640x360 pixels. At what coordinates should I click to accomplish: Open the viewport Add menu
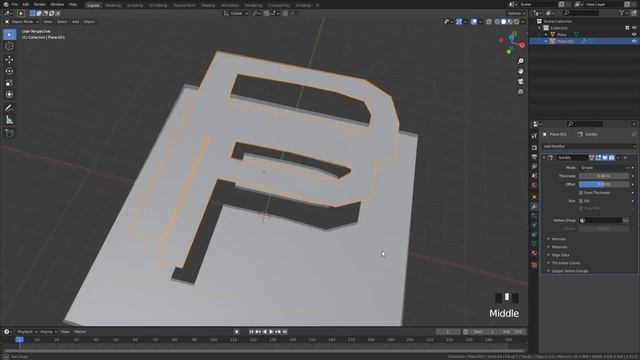point(76,22)
